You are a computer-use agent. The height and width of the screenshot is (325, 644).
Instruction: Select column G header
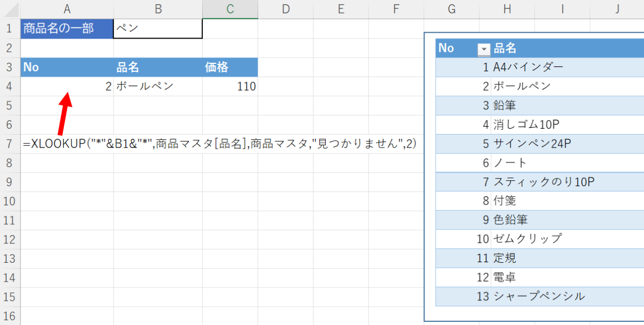point(451,9)
